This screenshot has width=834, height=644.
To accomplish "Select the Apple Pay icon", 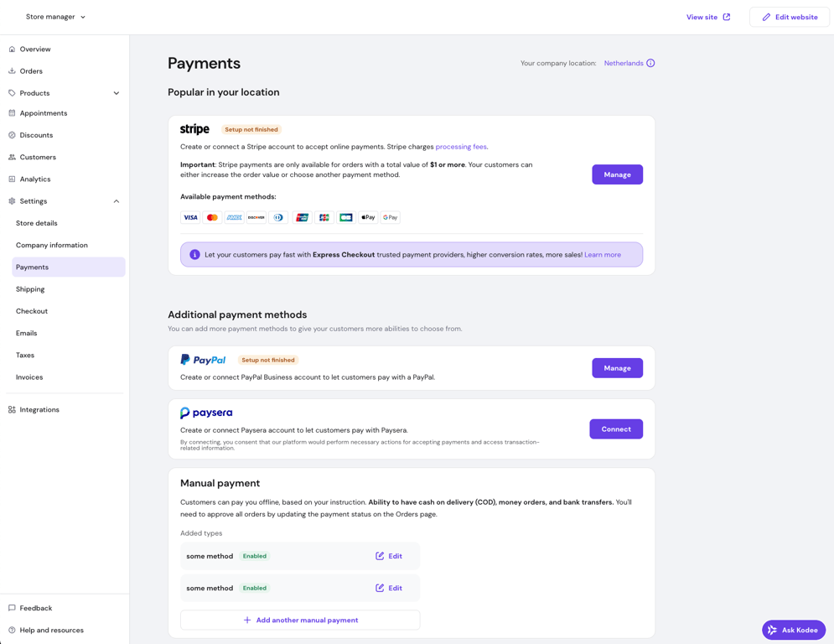I will click(367, 217).
